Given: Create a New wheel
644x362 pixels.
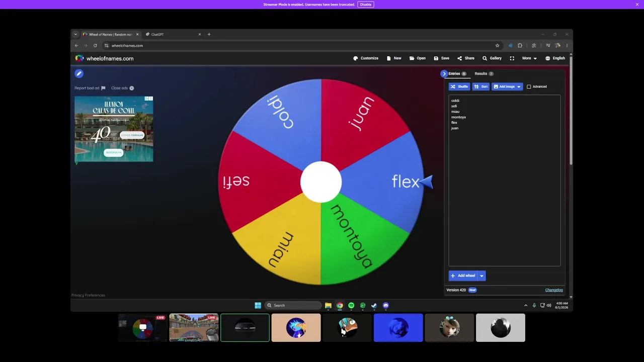Looking at the screenshot, I should pos(394,58).
